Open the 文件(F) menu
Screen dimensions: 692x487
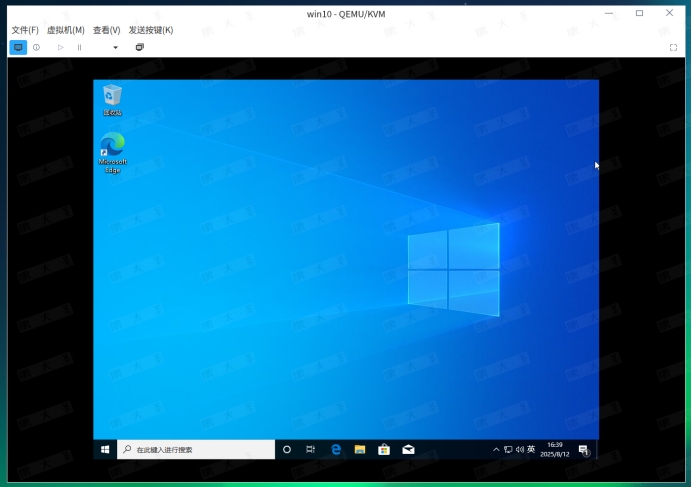point(25,30)
